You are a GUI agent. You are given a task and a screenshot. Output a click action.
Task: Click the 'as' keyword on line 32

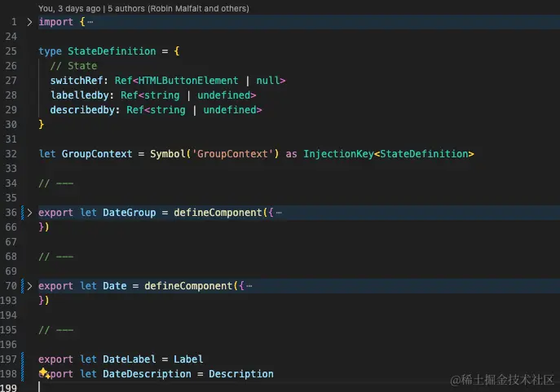click(x=292, y=154)
